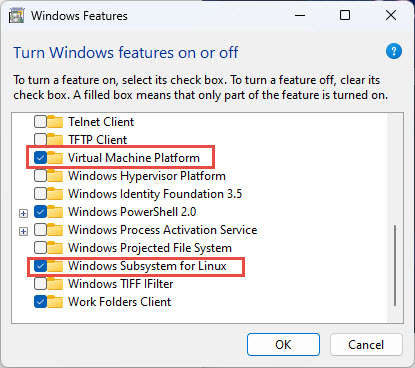
Task: Click the Windows Hypervisor Platform folder icon
Action: [x=55, y=176]
